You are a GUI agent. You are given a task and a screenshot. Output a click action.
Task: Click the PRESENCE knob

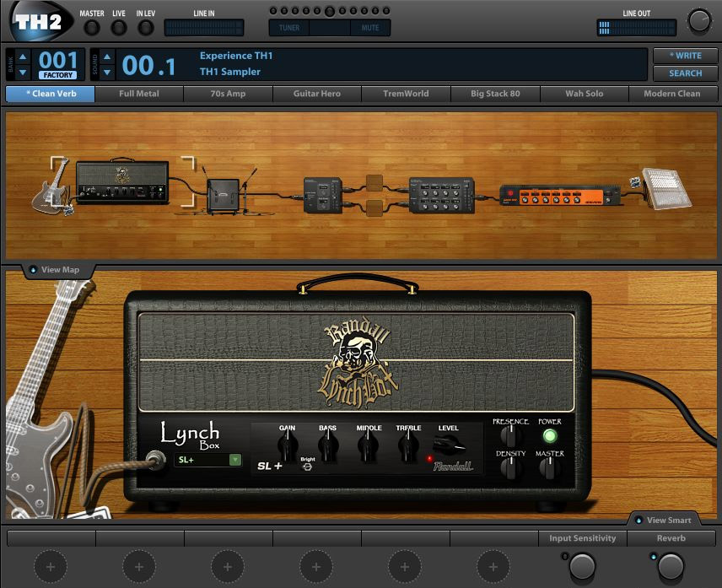[x=510, y=434]
